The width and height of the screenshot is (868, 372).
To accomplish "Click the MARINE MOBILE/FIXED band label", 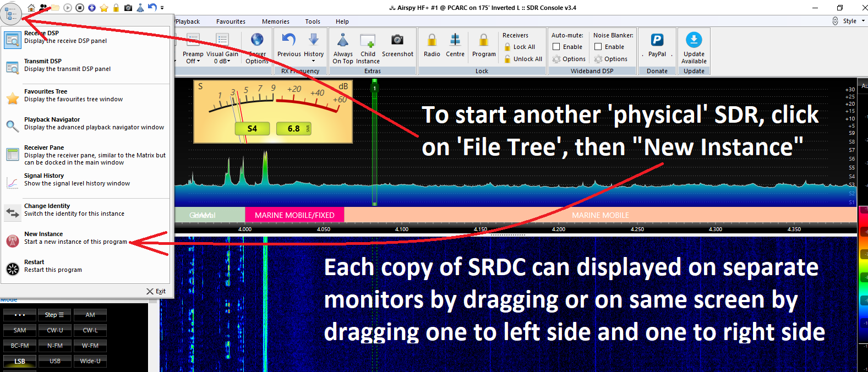I will 294,215.
